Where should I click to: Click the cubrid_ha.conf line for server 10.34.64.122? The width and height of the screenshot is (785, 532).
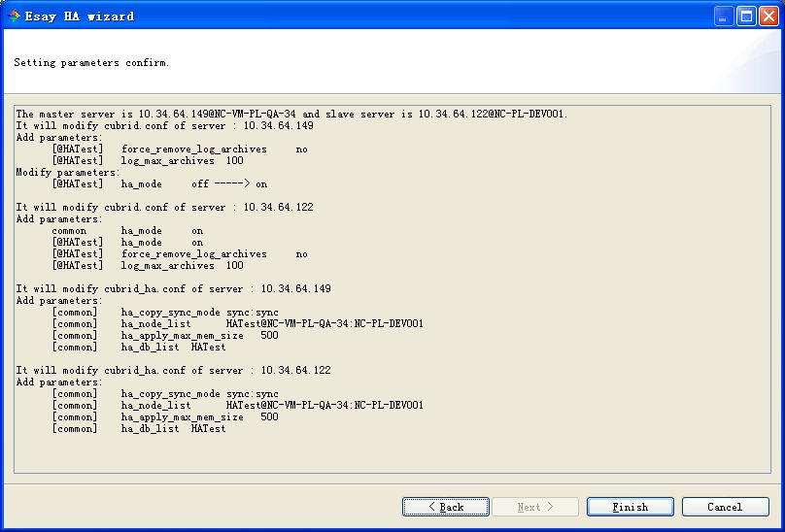click(173, 370)
